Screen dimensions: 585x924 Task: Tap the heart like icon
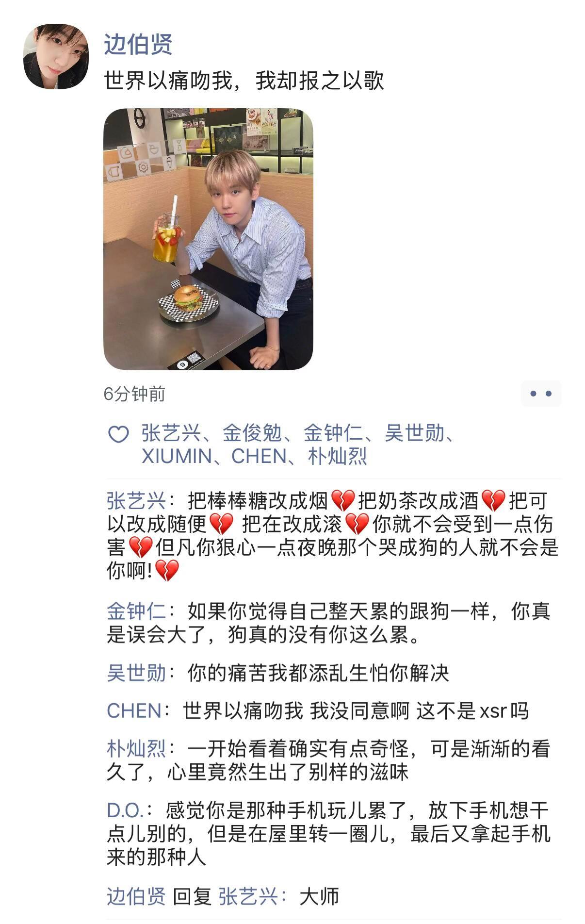pos(118,434)
